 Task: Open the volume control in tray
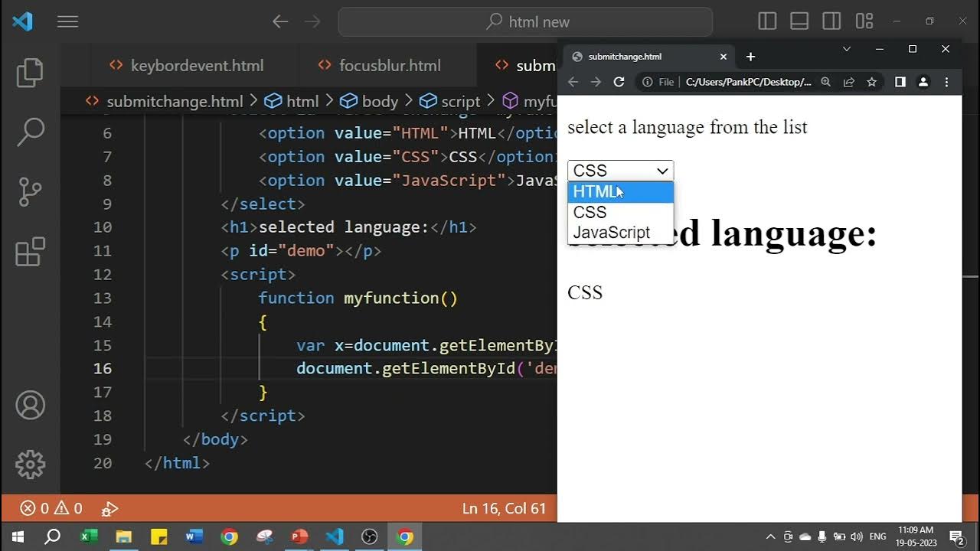point(856,536)
